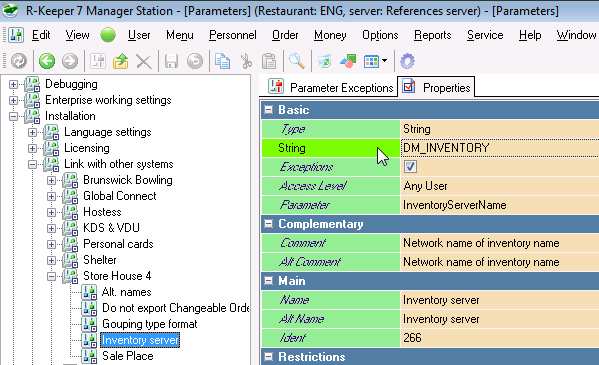
Task: Click the gear settings toolbar icon
Action: click(x=407, y=61)
